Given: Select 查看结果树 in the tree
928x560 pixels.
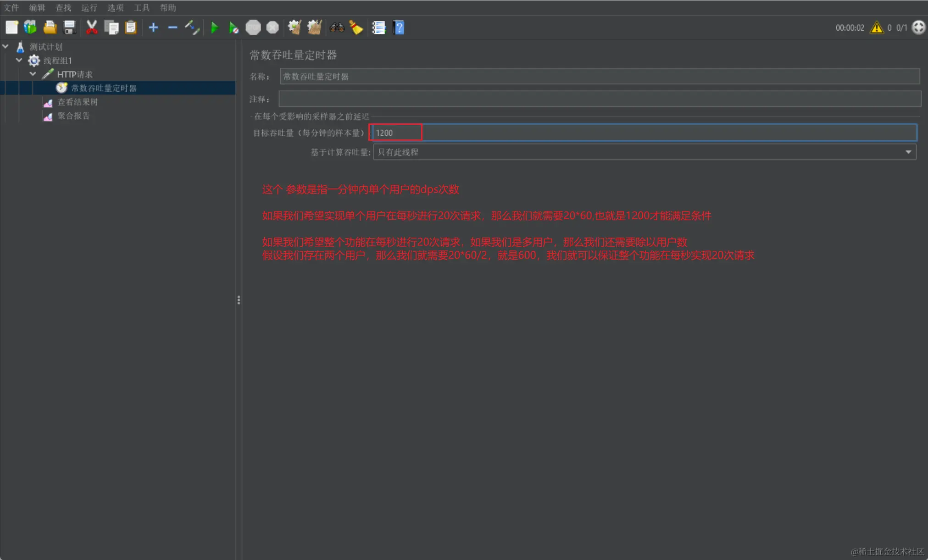Looking at the screenshot, I should click(78, 102).
